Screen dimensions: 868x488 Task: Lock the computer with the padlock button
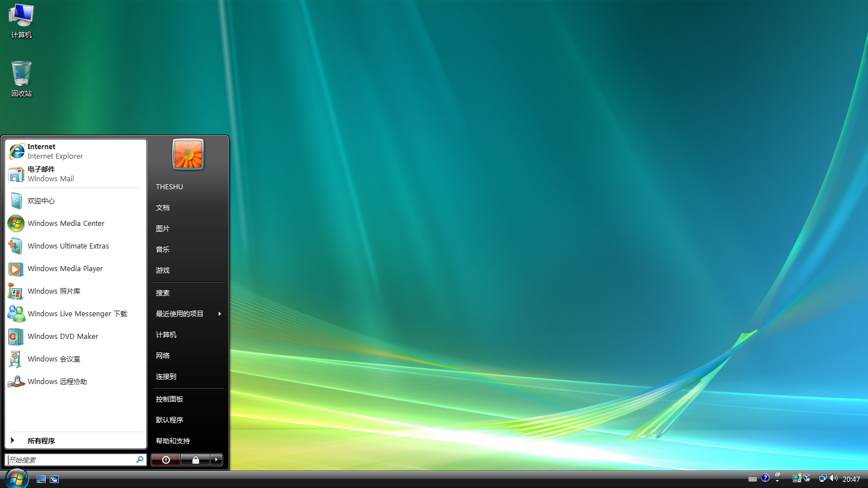[196, 460]
